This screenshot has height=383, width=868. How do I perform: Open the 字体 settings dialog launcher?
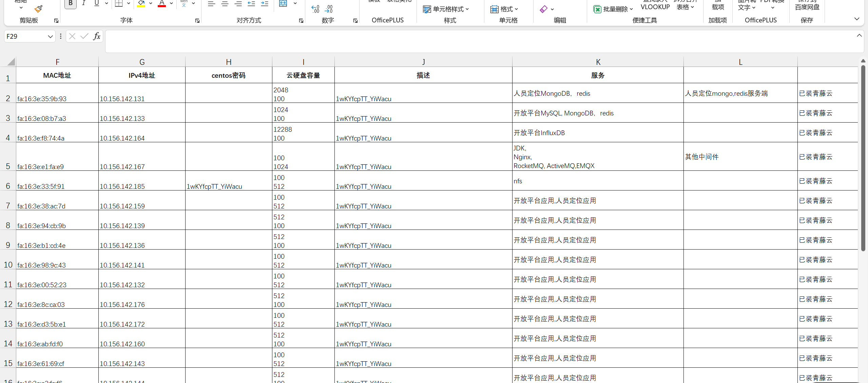point(197,21)
